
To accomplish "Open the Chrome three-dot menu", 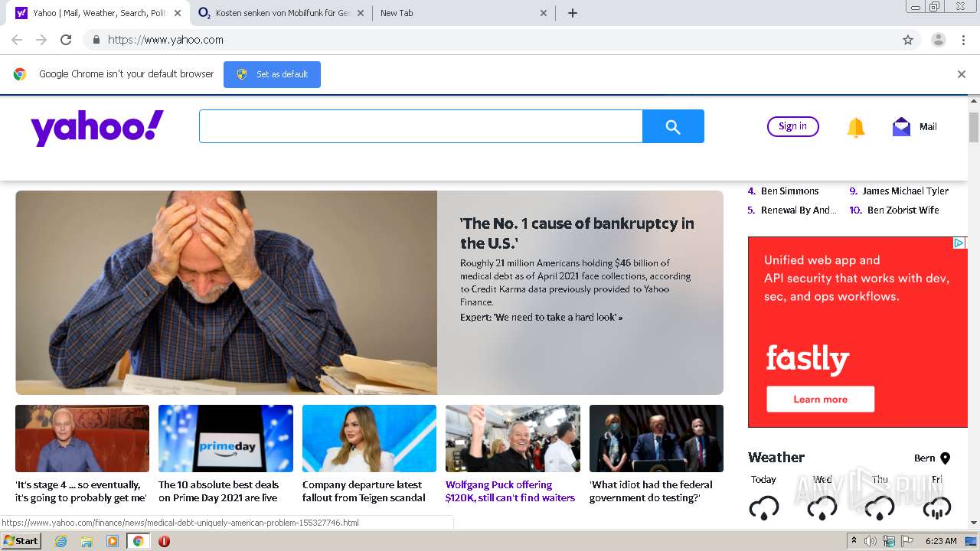I will coord(963,40).
